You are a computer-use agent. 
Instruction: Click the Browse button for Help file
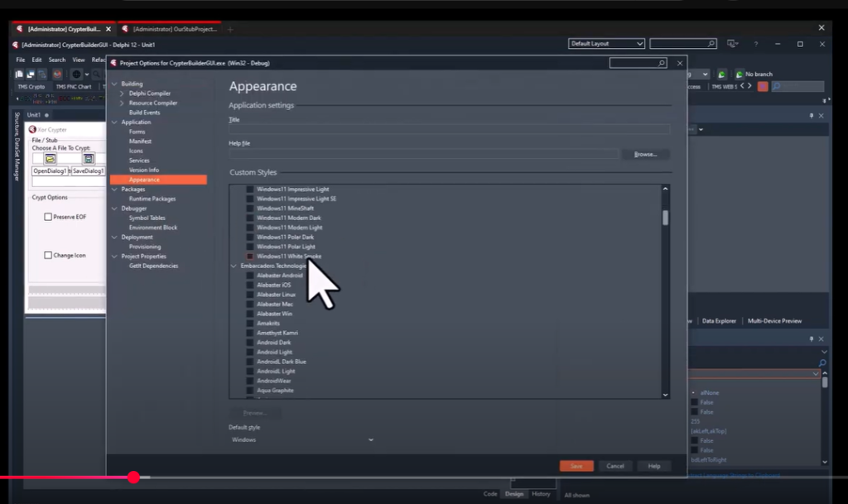(x=645, y=155)
